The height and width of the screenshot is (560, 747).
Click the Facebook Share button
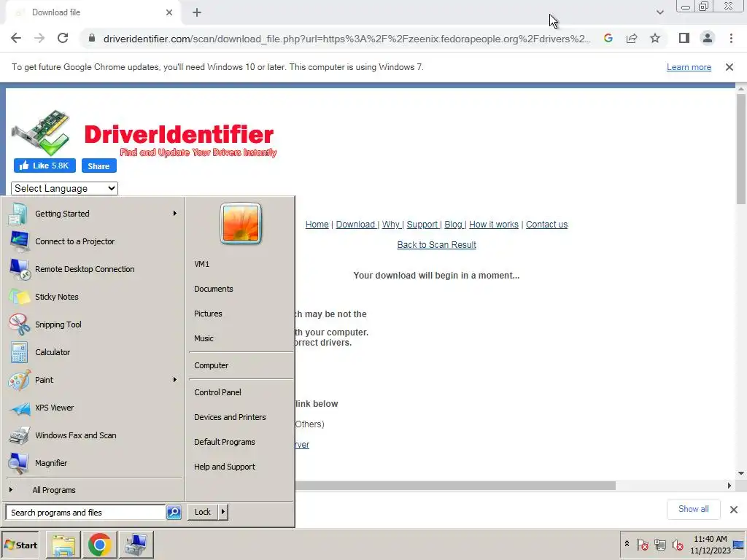[98, 166]
